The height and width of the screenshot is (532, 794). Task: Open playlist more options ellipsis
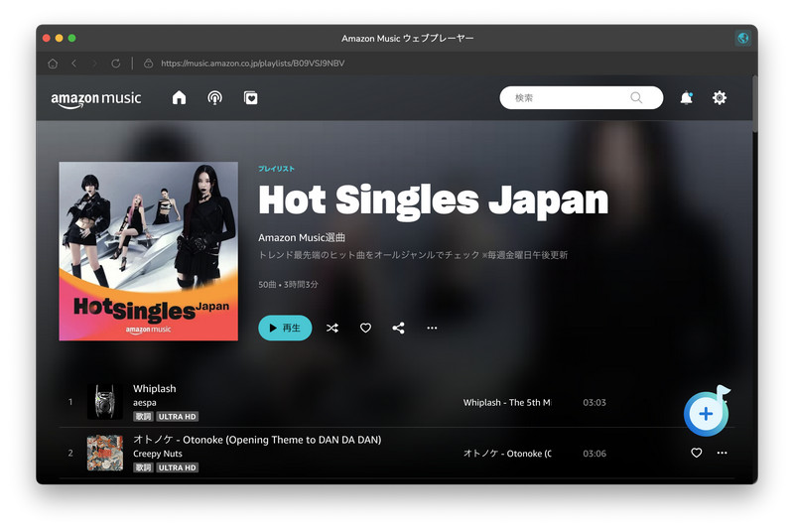click(432, 328)
